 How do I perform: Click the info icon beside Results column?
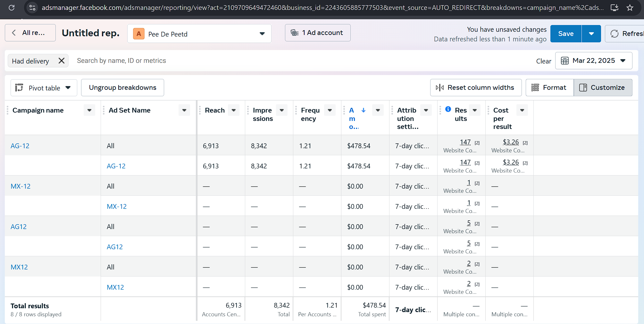[x=448, y=109]
